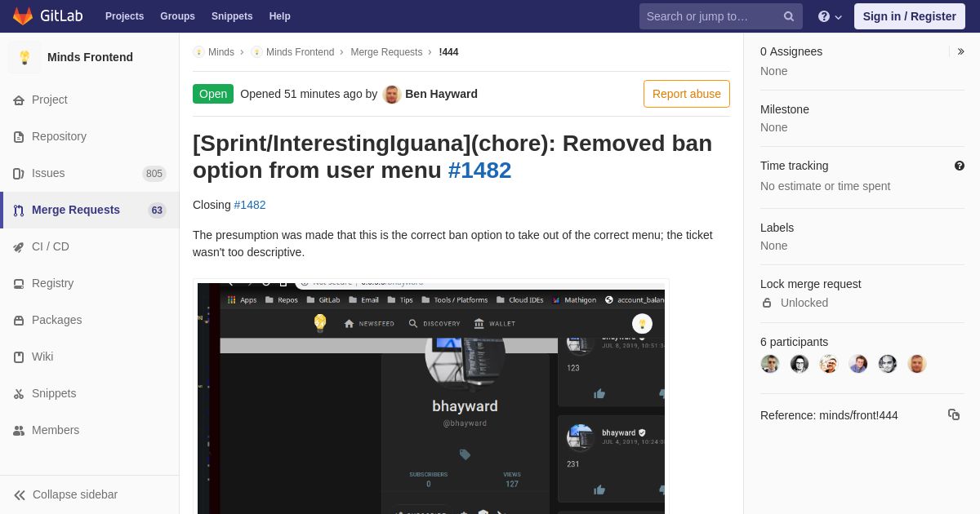Click third participant avatar
This screenshot has width=980, height=514.
coord(829,364)
